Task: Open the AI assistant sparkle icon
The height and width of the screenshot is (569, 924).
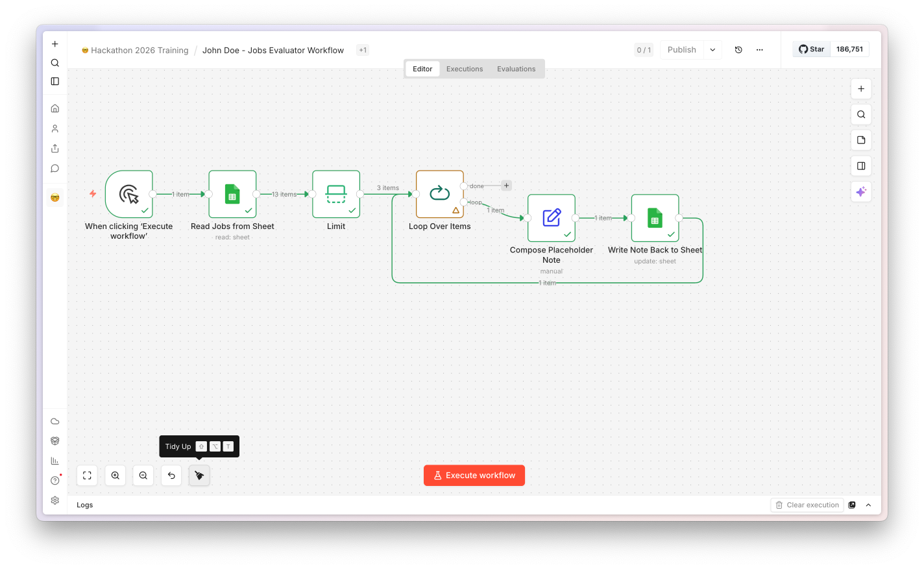Action: coord(861,192)
